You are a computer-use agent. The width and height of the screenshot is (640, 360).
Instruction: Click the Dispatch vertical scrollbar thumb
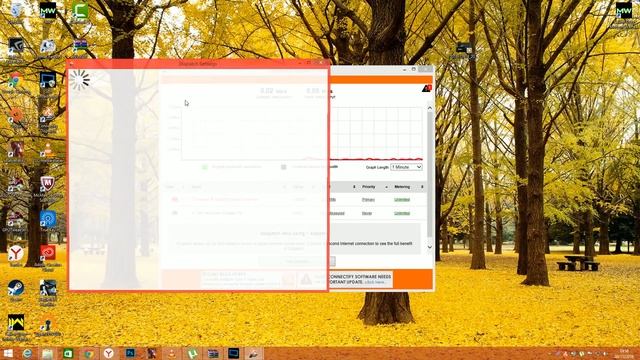[x=430, y=174]
